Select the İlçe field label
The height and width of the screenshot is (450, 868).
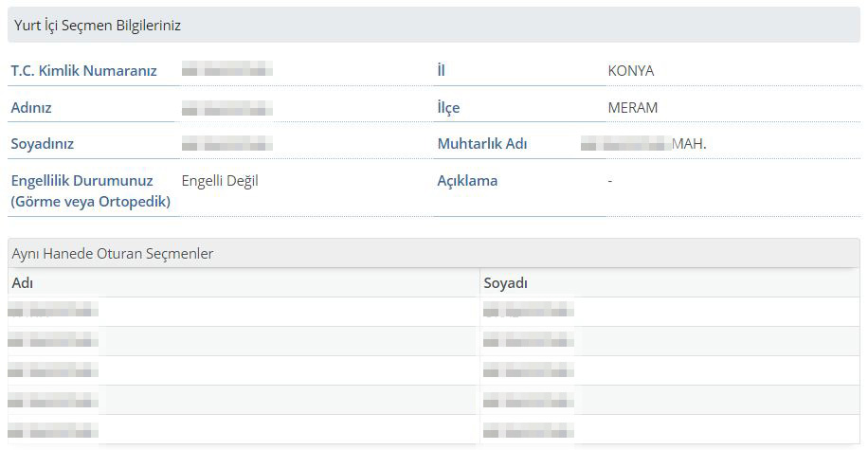click(x=448, y=108)
